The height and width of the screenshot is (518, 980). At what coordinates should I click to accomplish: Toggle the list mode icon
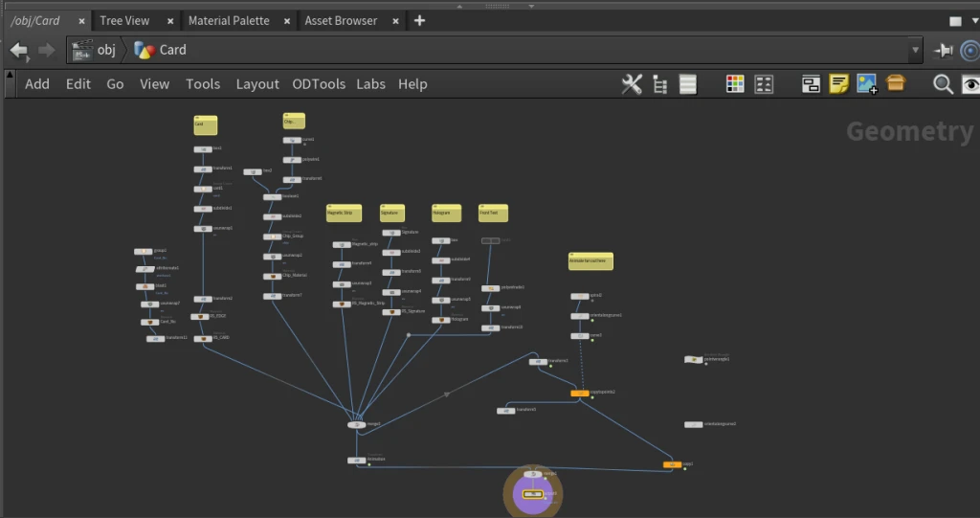[688, 84]
